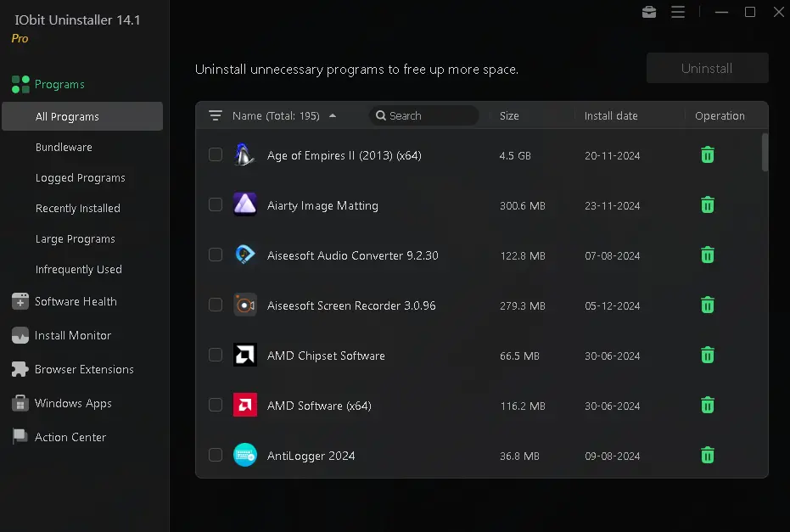Click the filter icon beside Name column

tap(216, 115)
